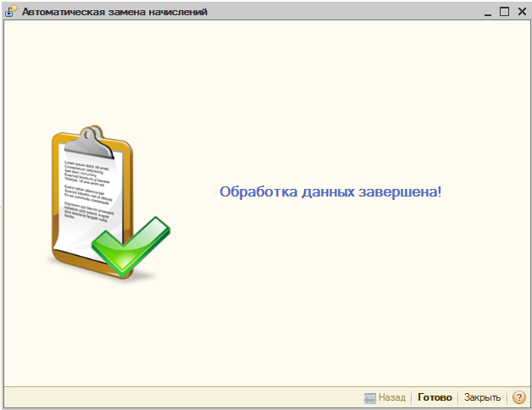Viewport: 532px width, 410px height.
Task: Click the title text Автоматическая замена начислений
Action: (114, 12)
